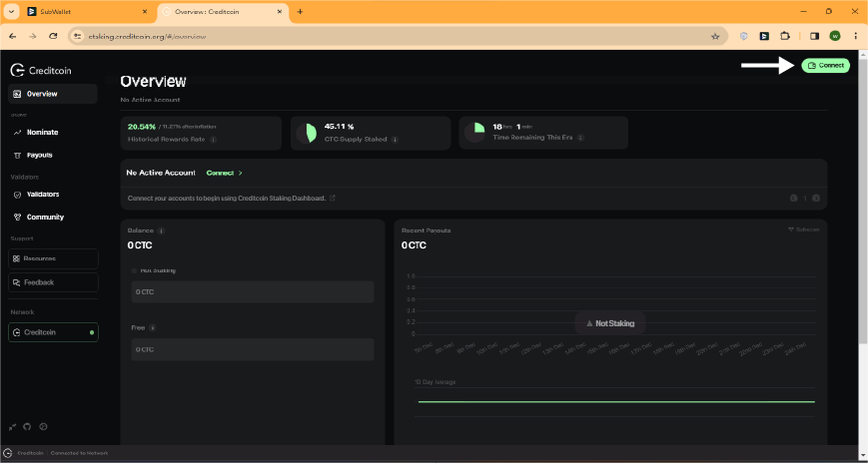
Task: Open the GitHub icon link in sidebar
Action: point(28,426)
